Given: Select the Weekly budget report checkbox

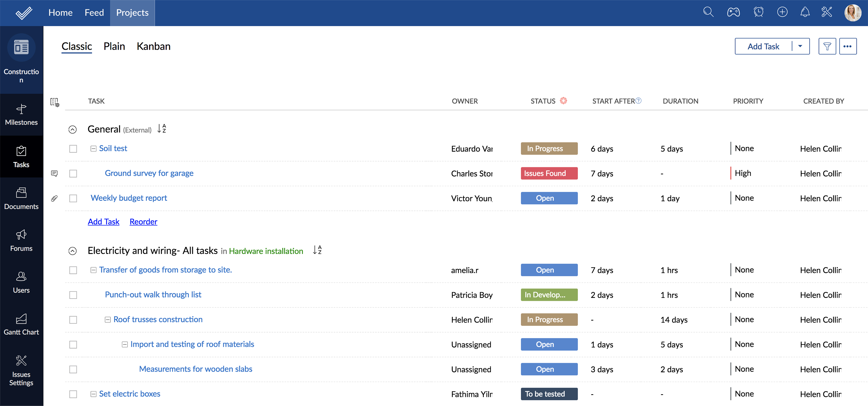Looking at the screenshot, I should 73,198.
